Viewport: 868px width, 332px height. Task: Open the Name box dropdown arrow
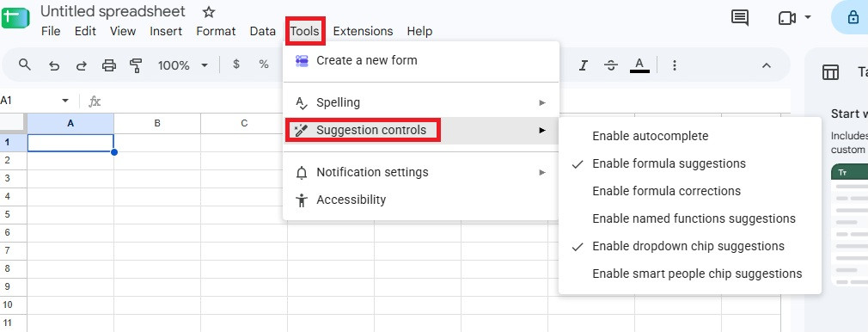[65, 101]
